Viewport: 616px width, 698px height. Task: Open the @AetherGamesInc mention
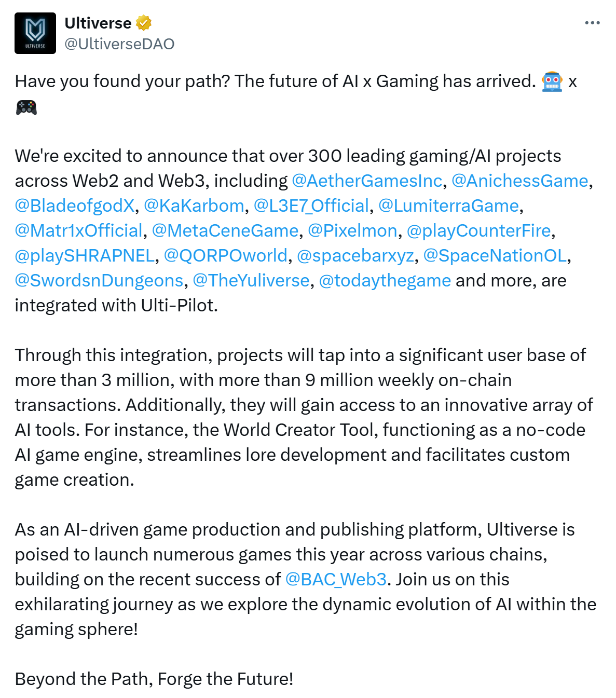367,181
